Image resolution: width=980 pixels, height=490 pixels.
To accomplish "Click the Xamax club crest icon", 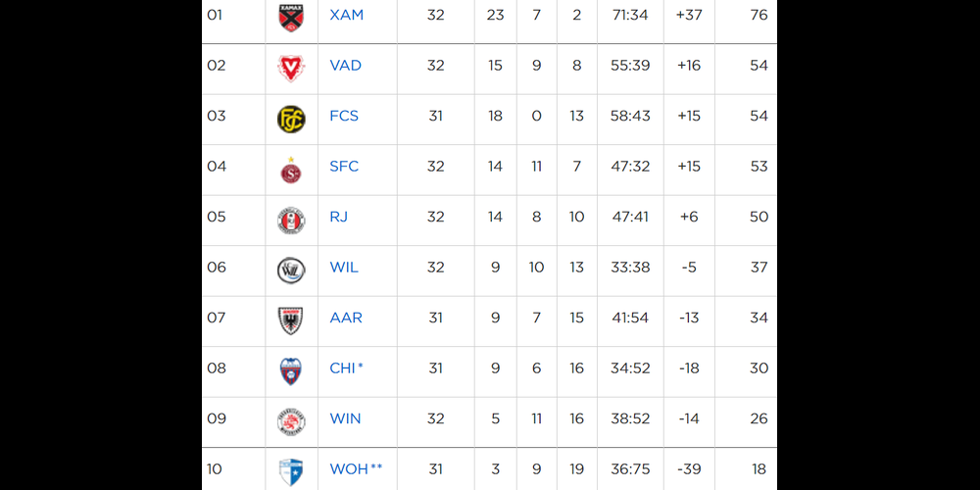I will [x=291, y=17].
